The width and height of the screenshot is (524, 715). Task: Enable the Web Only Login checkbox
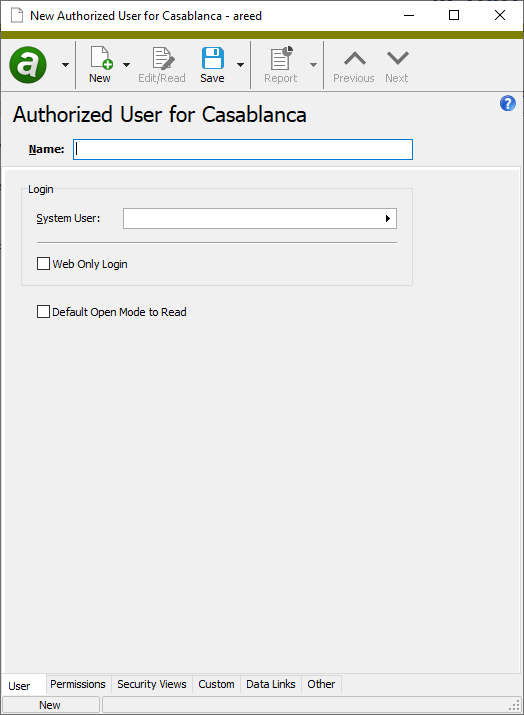(43, 264)
